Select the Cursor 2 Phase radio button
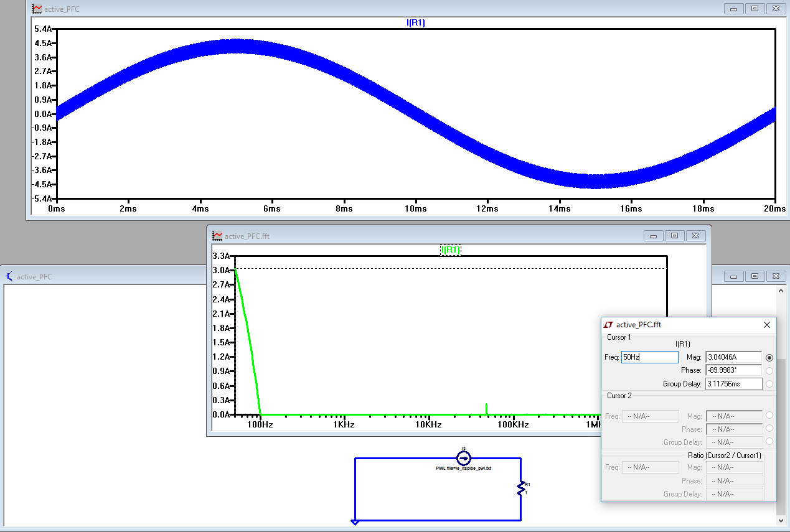790x532 pixels. click(x=769, y=429)
